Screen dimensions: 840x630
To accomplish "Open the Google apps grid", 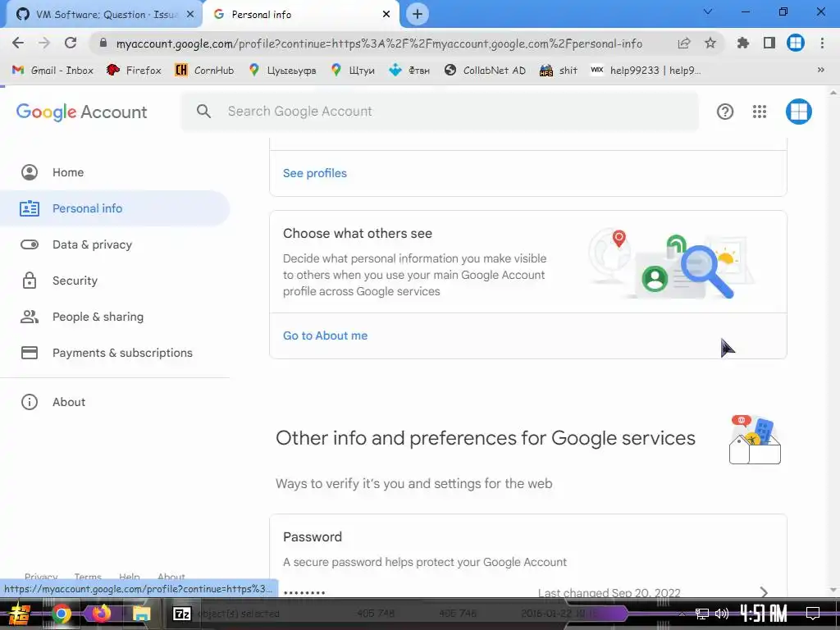I will pyautogui.click(x=759, y=112).
